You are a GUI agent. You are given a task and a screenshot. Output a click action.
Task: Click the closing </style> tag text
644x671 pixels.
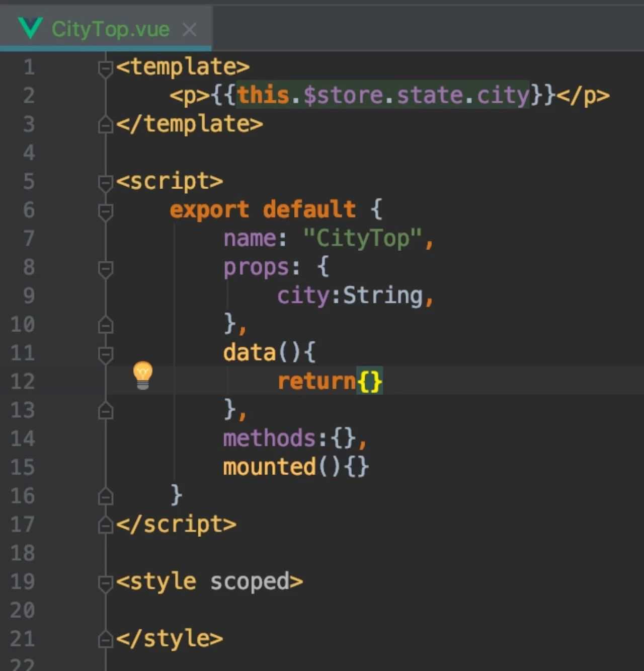point(170,639)
